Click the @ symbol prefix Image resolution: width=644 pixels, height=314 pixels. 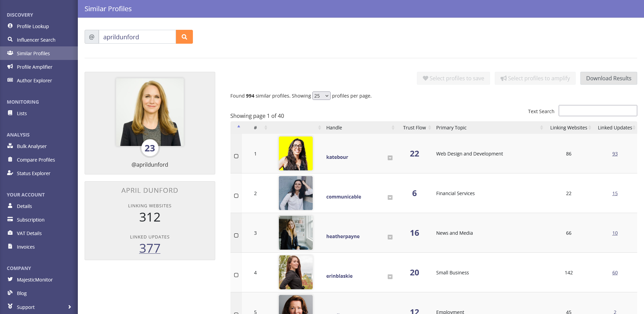click(92, 37)
